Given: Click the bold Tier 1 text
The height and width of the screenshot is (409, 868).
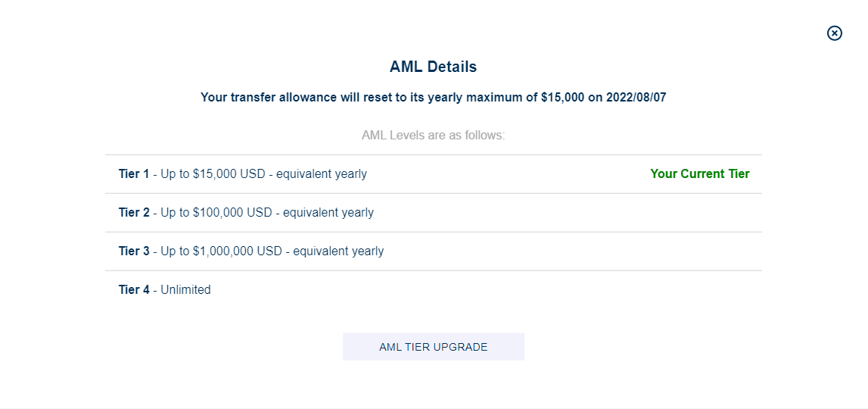Looking at the screenshot, I should (134, 174).
